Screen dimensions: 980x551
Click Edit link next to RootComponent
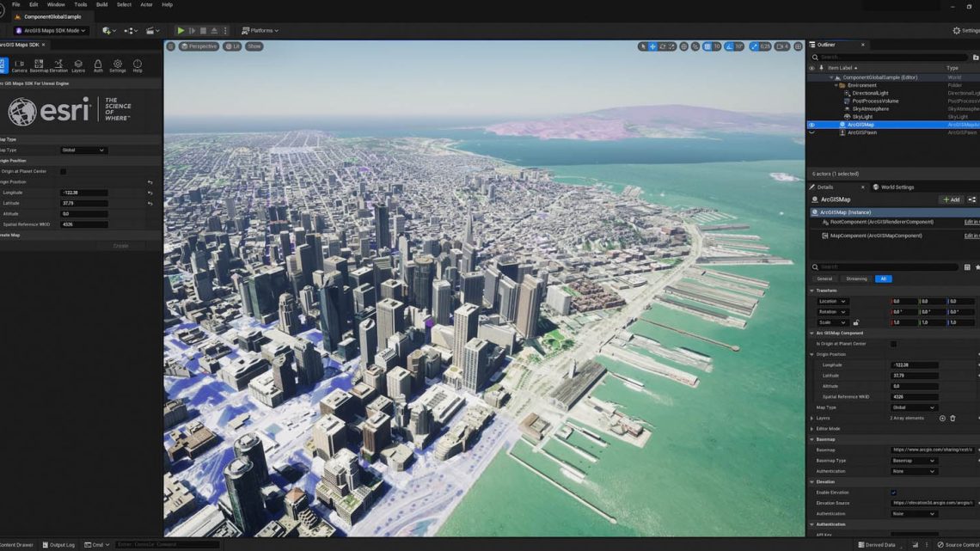point(971,222)
